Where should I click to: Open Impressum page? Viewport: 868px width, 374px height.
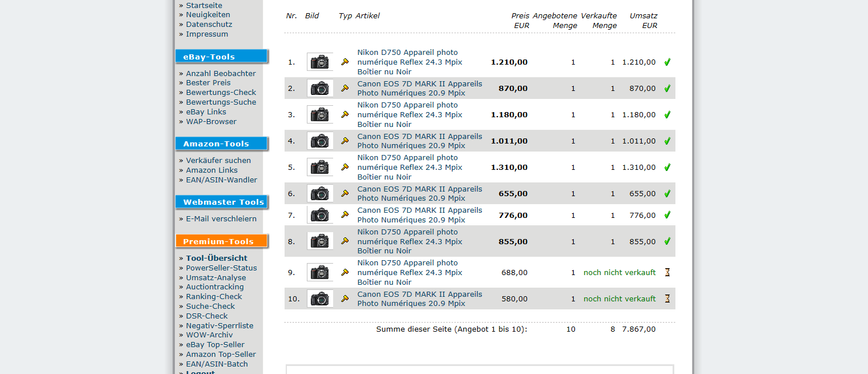tap(207, 34)
